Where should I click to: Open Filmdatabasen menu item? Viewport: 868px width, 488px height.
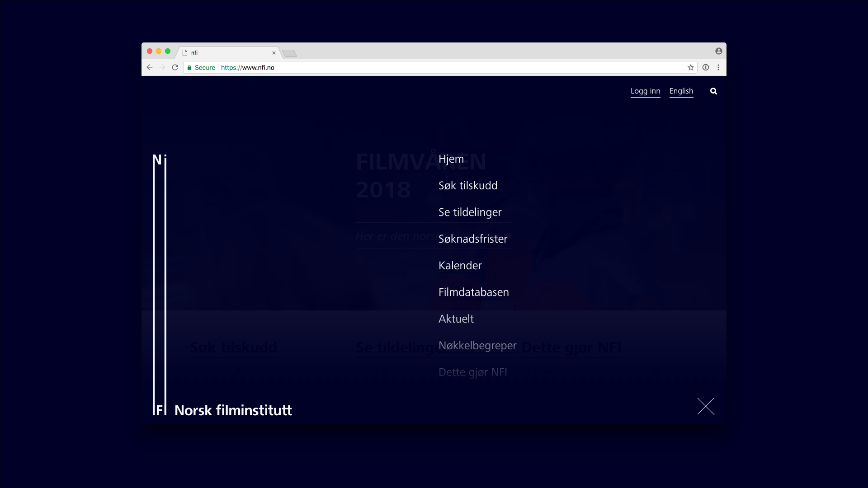[474, 292]
